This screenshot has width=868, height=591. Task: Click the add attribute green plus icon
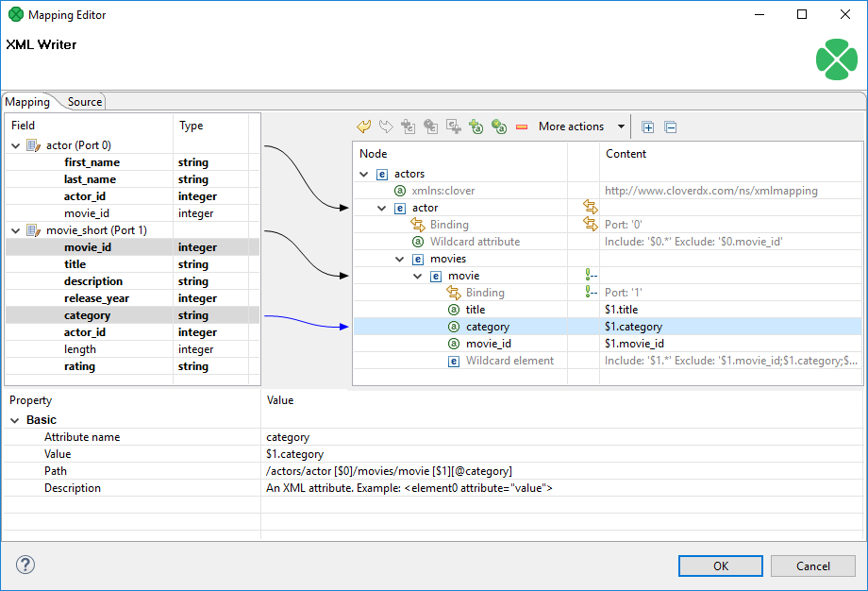coord(476,127)
